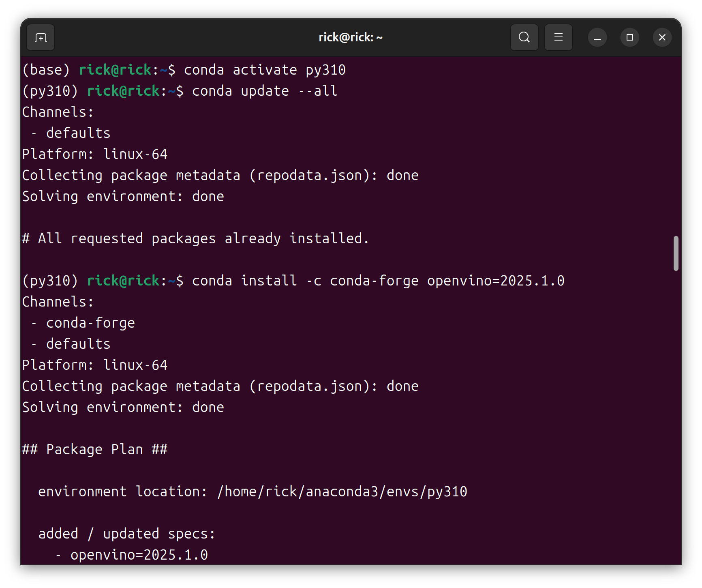Click the first 'Solving environment: done' line
The image size is (702, 588).
[123, 196]
